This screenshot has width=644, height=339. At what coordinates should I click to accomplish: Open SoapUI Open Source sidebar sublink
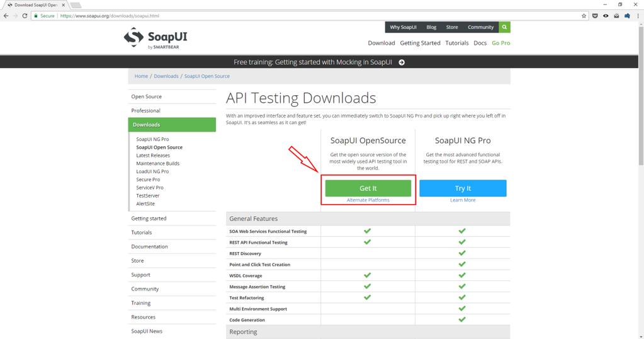159,147
